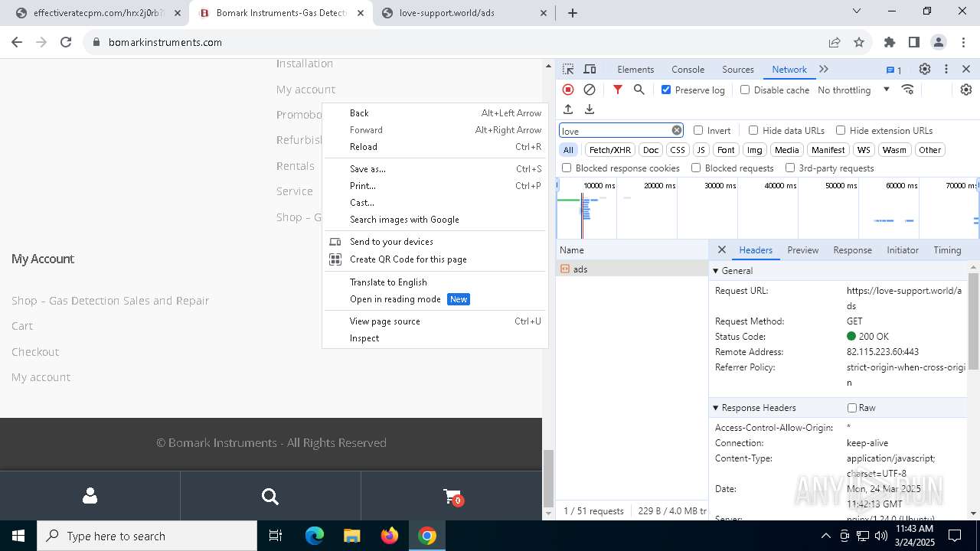Bookmark this tab star icon
Viewport: 980px width, 551px height.
(859, 42)
